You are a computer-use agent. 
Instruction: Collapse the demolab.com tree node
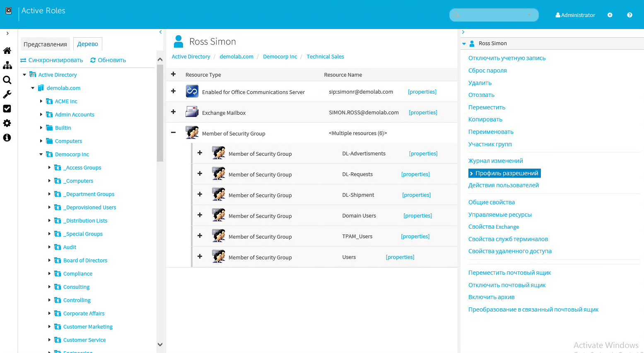33,88
